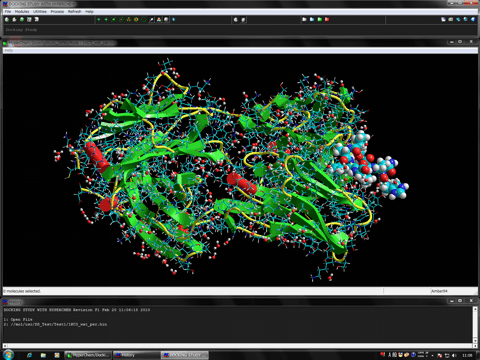480x360 pixels.
Task: Click the green folder toolbar icon
Action: coord(320,19)
